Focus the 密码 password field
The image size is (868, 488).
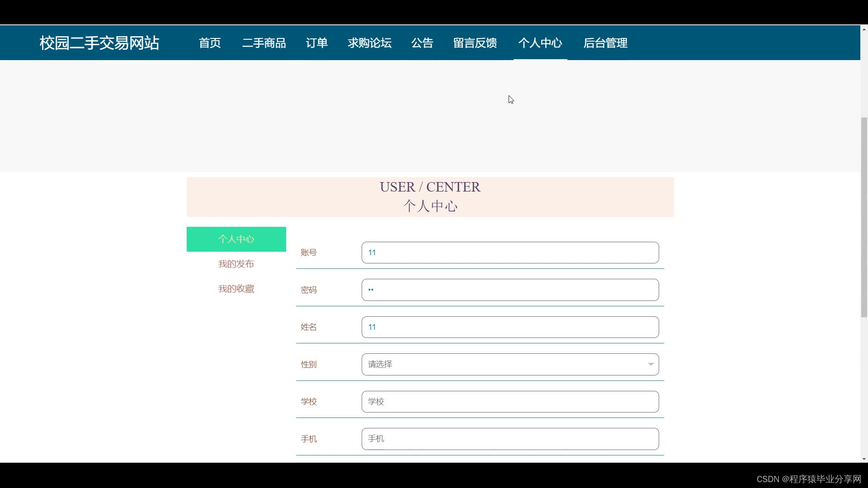click(x=510, y=290)
